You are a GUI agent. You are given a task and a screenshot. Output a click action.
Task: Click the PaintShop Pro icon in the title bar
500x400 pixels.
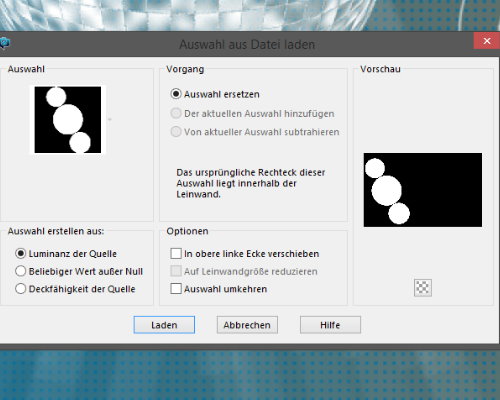coord(4,43)
